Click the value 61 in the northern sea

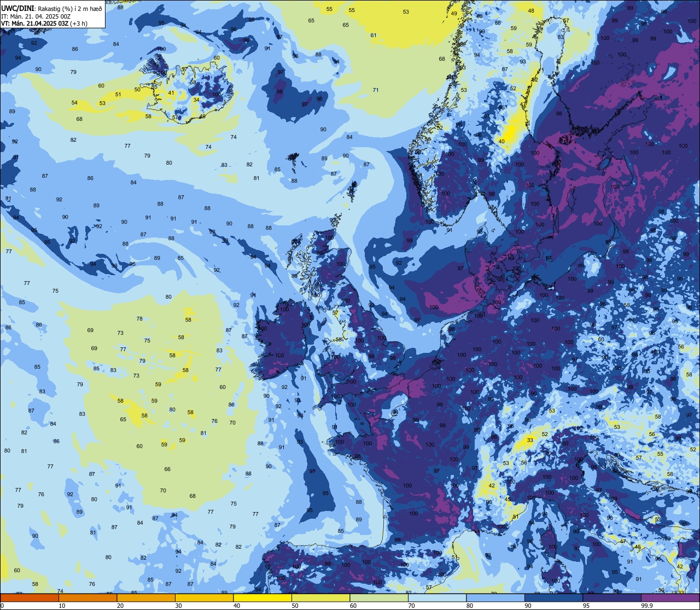click(374, 36)
